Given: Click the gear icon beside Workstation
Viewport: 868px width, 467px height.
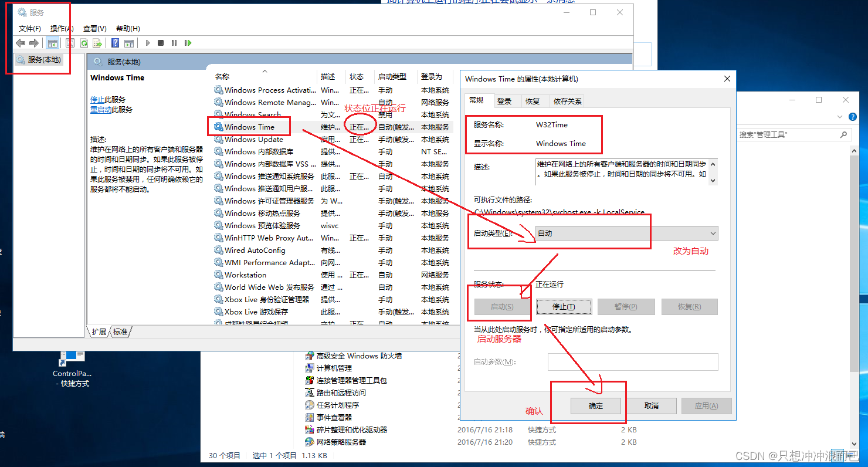Looking at the screenshot, I should (218, 275).
